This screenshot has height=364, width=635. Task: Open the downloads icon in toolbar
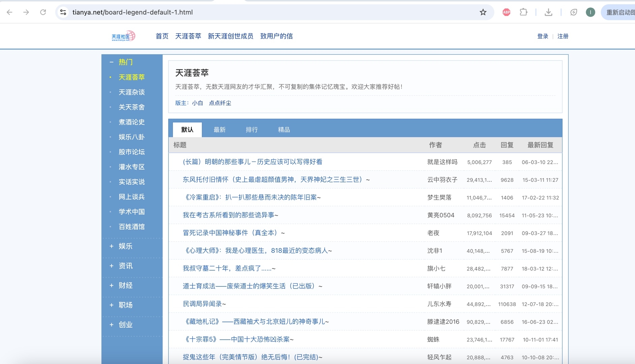click(548, 12)
